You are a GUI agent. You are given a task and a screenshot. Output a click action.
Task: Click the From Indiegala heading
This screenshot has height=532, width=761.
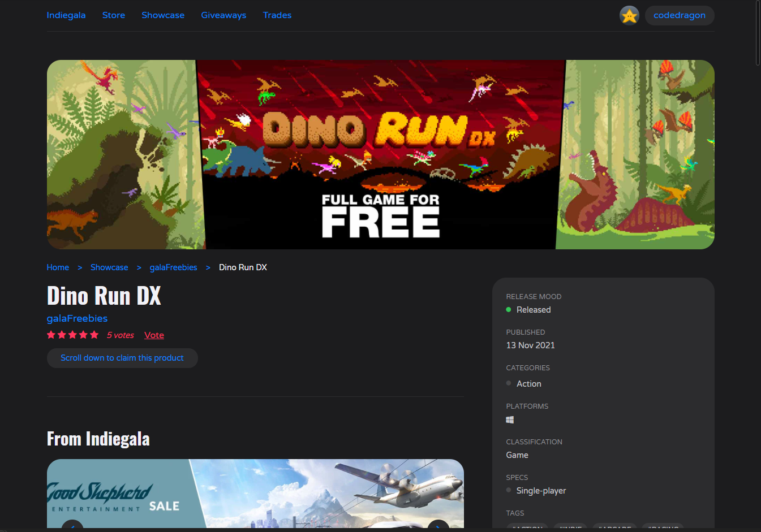click(98, 439)
